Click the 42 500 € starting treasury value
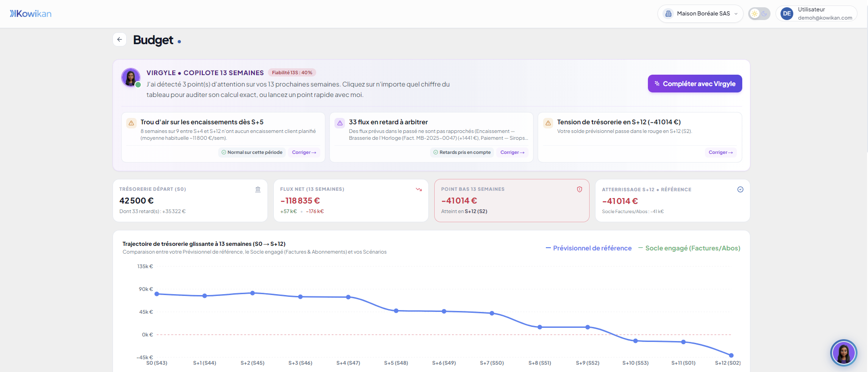Screen dimensions: 868x372 [x=137, y=201]
